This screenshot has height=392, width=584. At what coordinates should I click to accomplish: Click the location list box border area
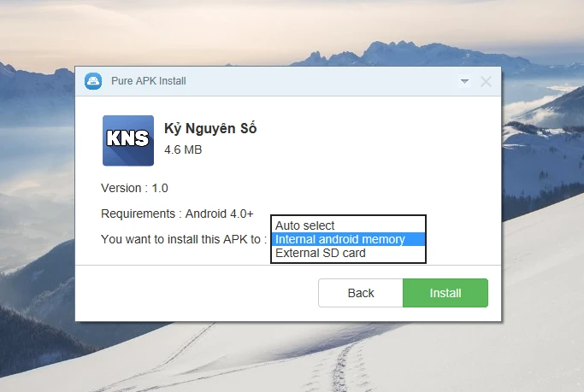[x=348, y=216]
